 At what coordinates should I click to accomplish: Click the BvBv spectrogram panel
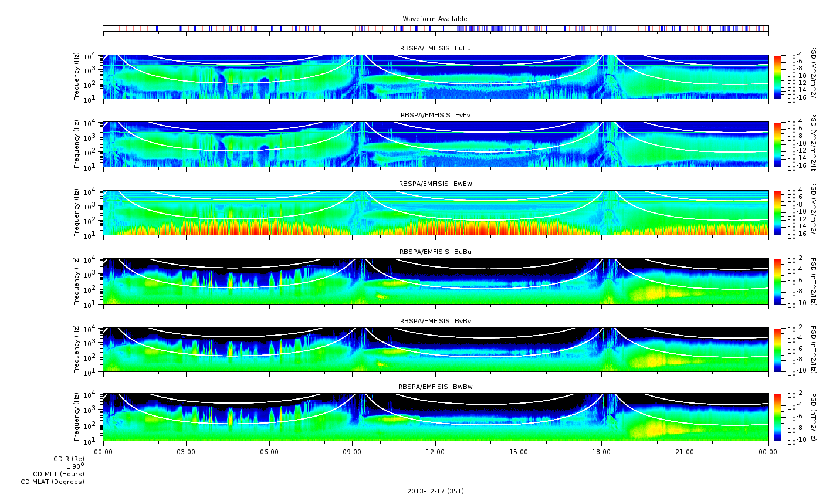coord(435,350)
